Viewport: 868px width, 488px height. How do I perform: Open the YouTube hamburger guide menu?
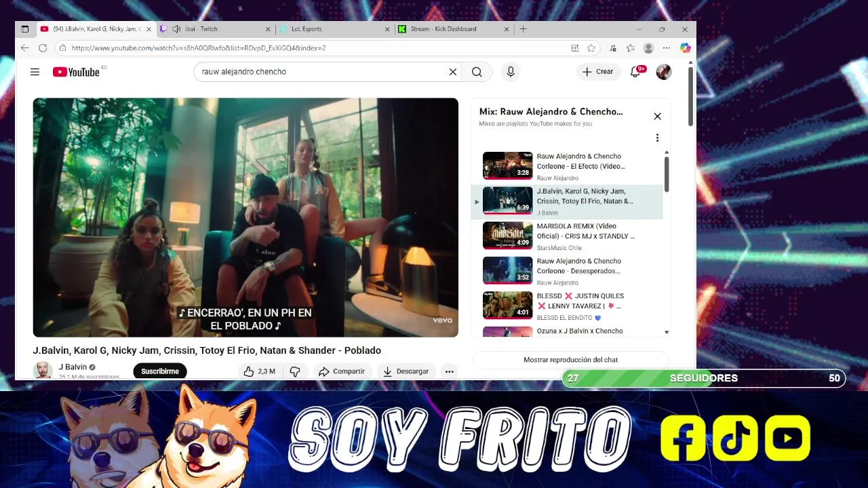35,72
